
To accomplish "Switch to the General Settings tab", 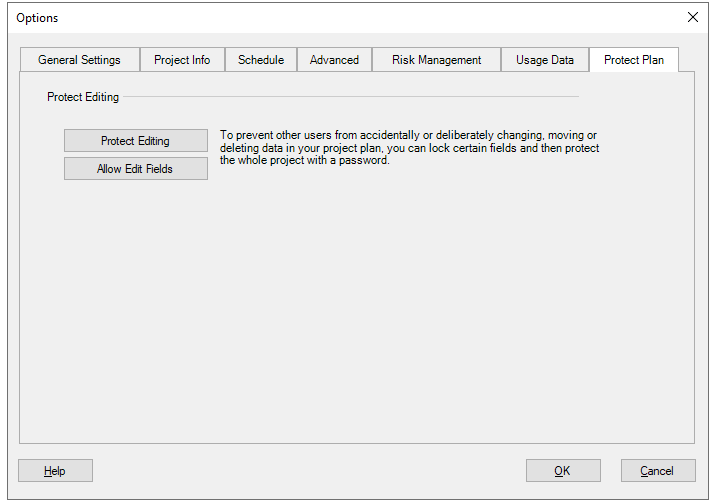I will (x=79, y=60).
